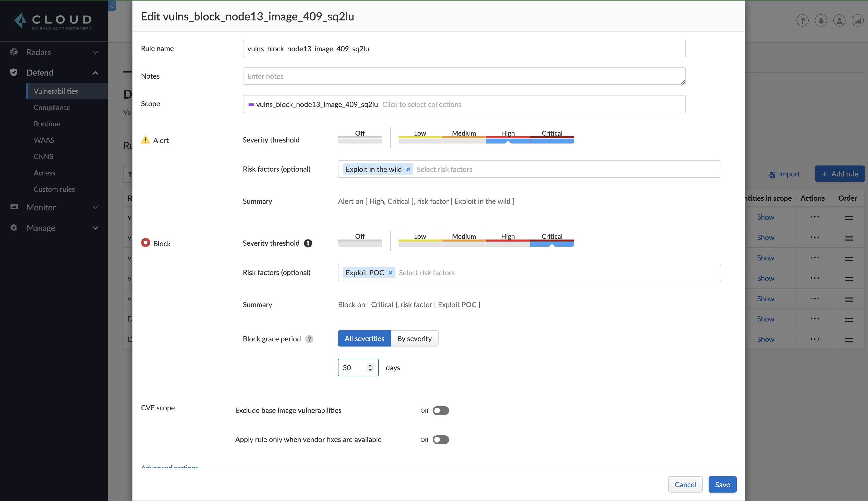The image size is (868, 501).
Task: Open Block risk factors selector
Action: coord(529,272)
